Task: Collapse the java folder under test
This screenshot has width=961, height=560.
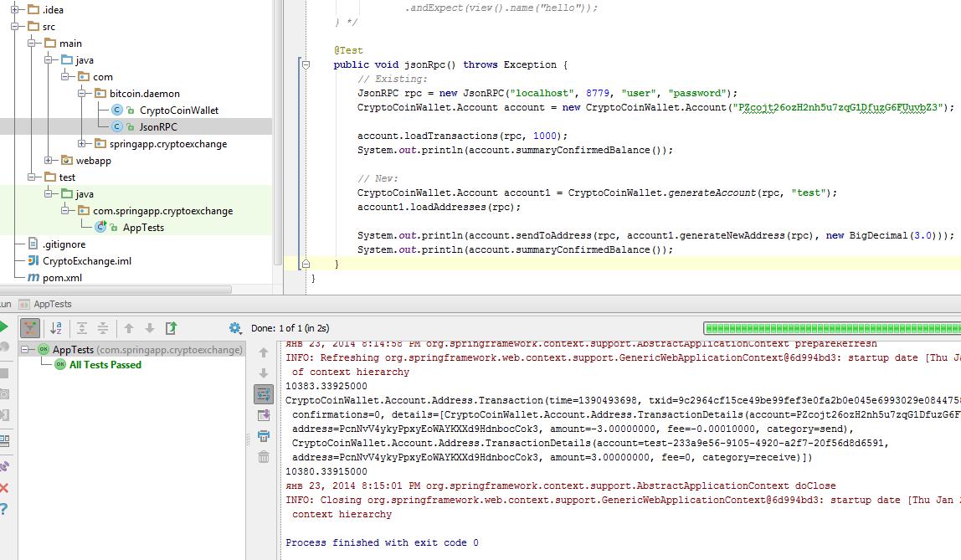Action: coord(49,193)
